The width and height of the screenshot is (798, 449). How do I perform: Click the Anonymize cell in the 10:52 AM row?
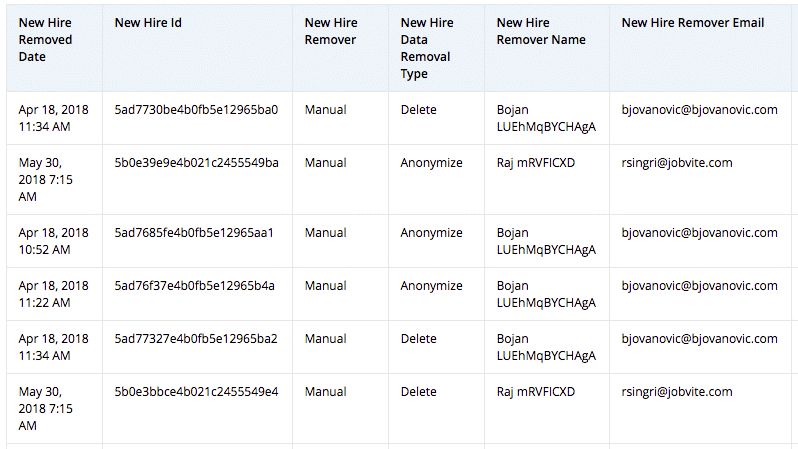[x=431, y=233]
